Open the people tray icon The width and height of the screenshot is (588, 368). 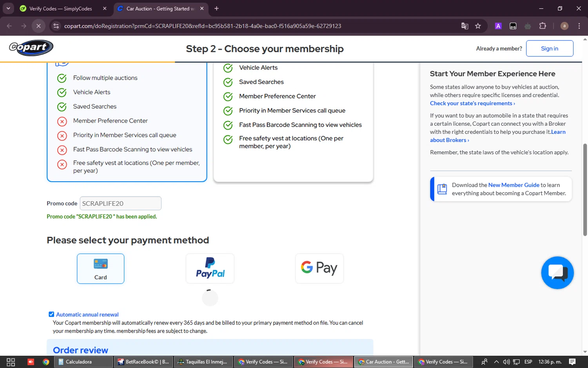point(485,362)
